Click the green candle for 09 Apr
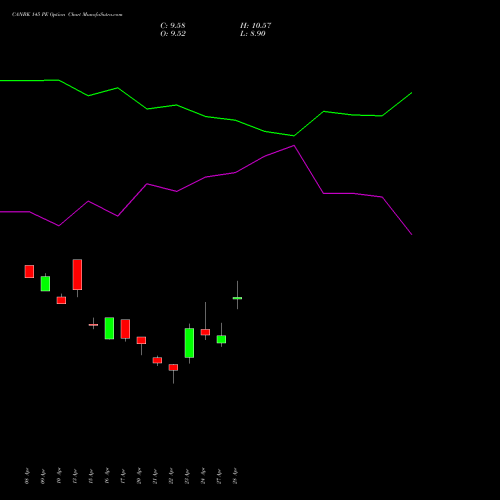Viewport: 500px width, 500px height. 45,283
